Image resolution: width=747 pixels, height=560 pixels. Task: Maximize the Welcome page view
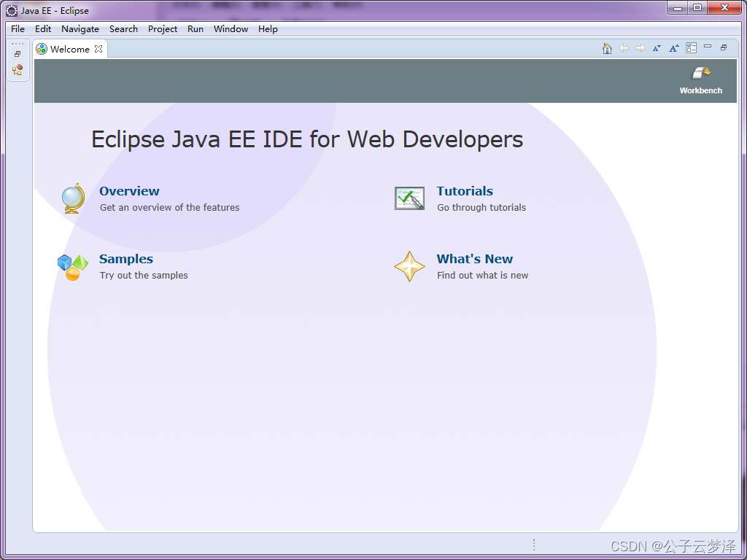coord(723,47)
